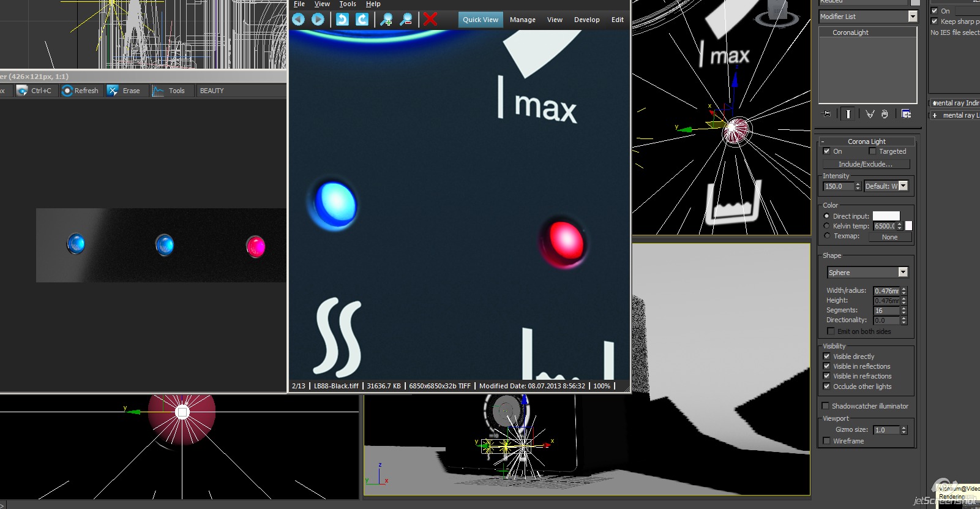The image size is (980, 509).
Task: Enable Shadowcatcher illuminator checkbox
Action: pos(825,406)
